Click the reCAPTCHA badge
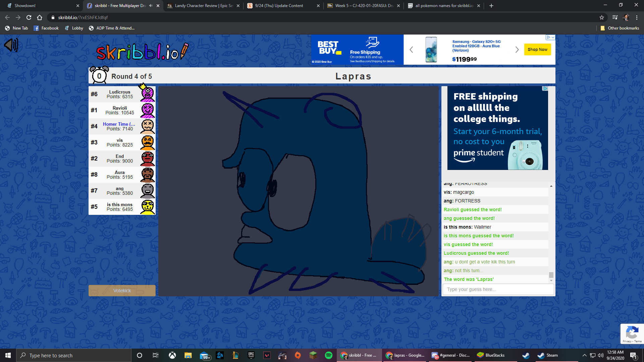644x362 pixels. 632,334
